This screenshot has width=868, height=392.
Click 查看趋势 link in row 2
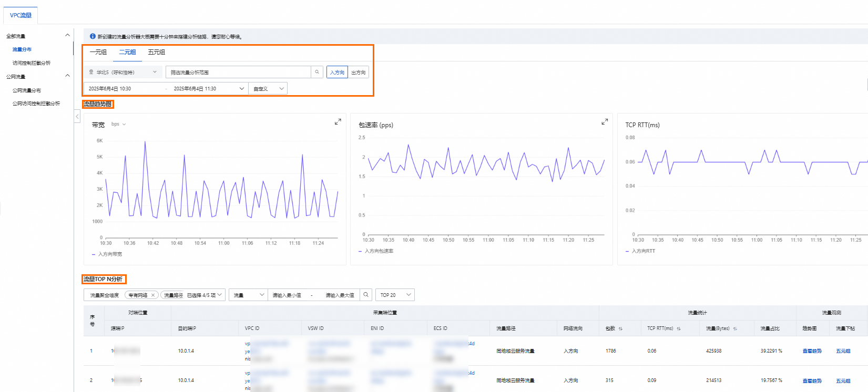point(812,381)
